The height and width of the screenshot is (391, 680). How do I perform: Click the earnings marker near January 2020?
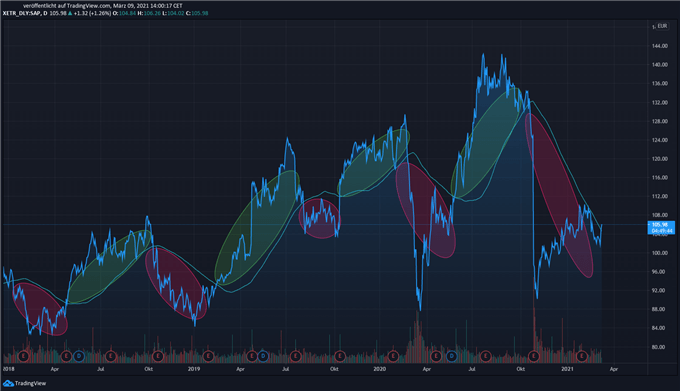pos(393,356)
